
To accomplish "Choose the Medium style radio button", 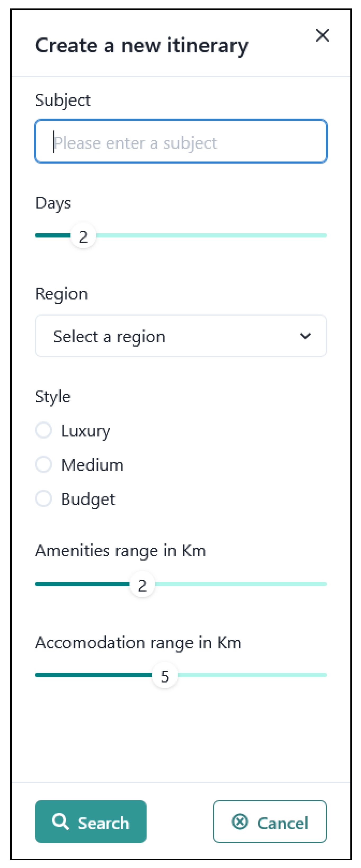I will [x=44, y=464].
